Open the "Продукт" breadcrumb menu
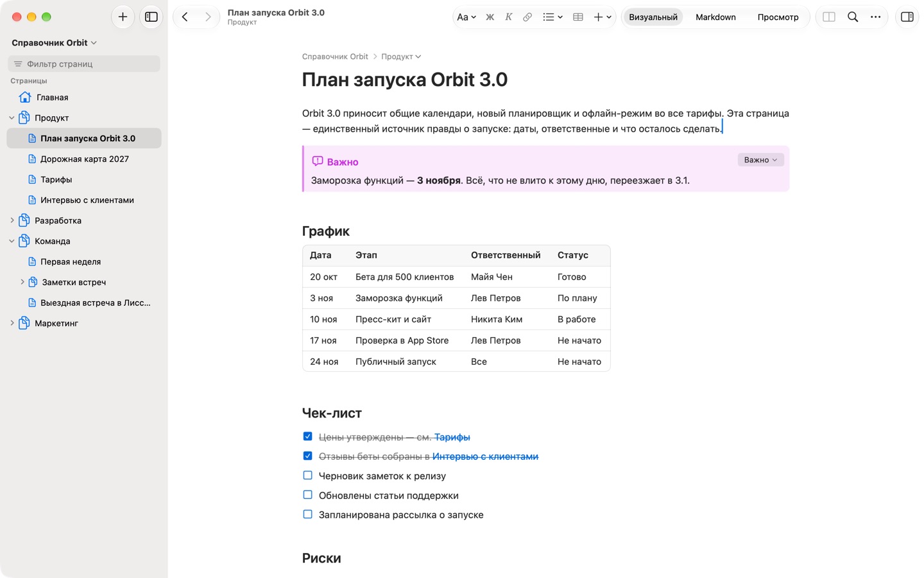This screenshot has width=924, height=578. (401, 57)
